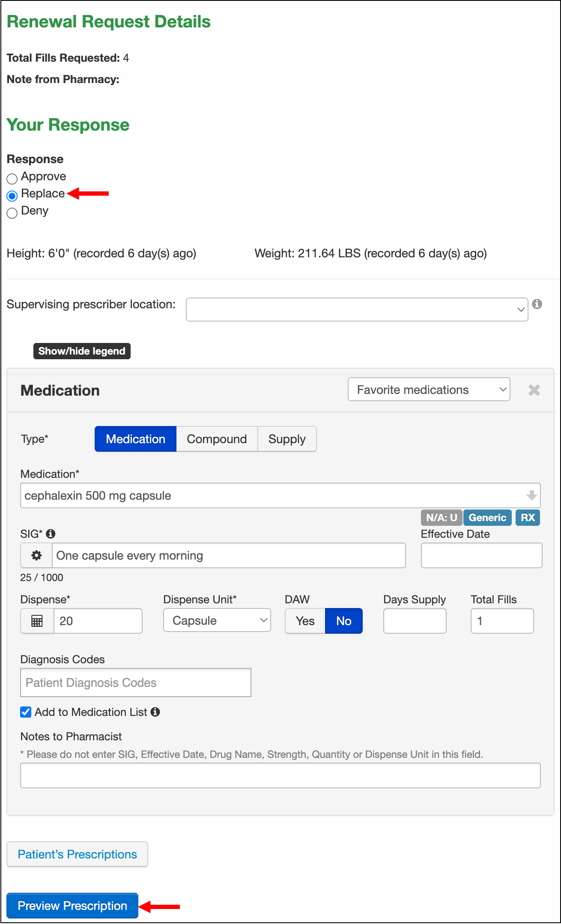
Task: Switch type to Supply tab
Action: 287,439
